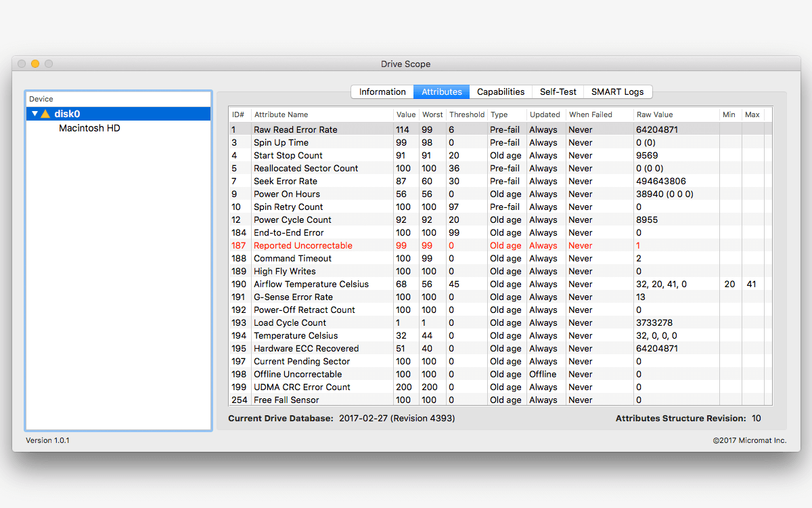Click the Value column header
Screen dimensions: 812x508
click(x=406, y=114)
